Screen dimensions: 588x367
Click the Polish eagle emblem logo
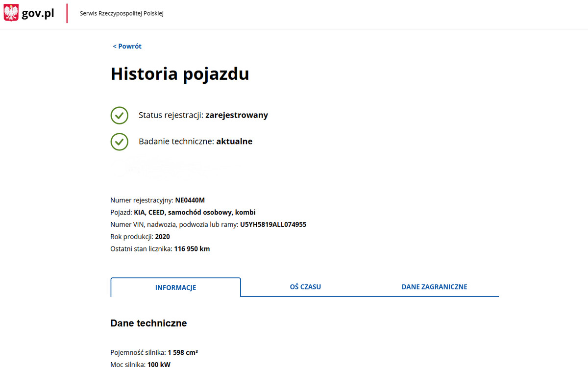tap(11, 13)
